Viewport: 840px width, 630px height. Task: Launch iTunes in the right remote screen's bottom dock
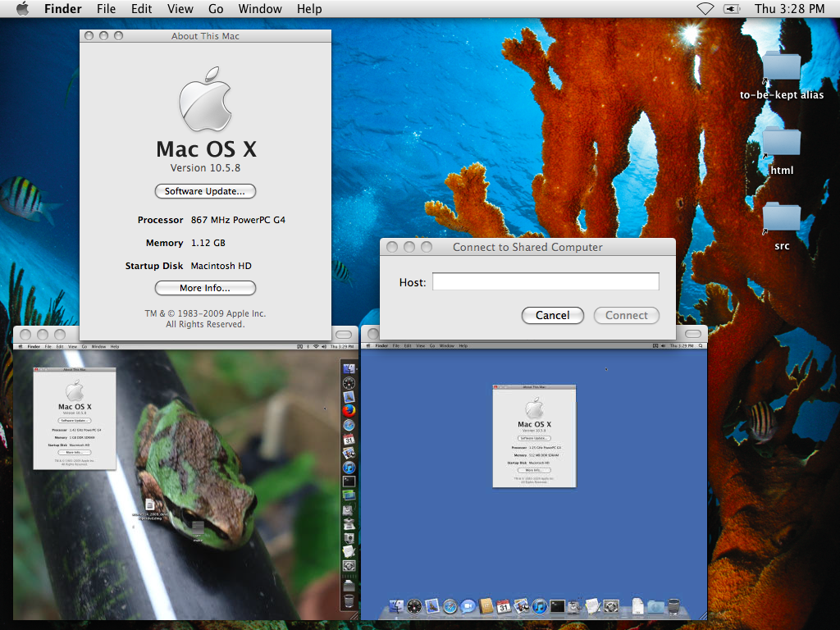click(540, 606)
